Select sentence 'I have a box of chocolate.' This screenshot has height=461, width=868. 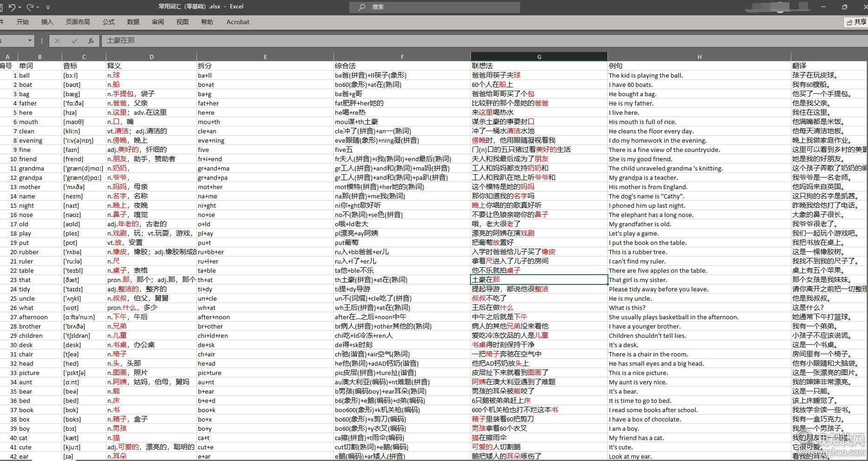point(699,419)
